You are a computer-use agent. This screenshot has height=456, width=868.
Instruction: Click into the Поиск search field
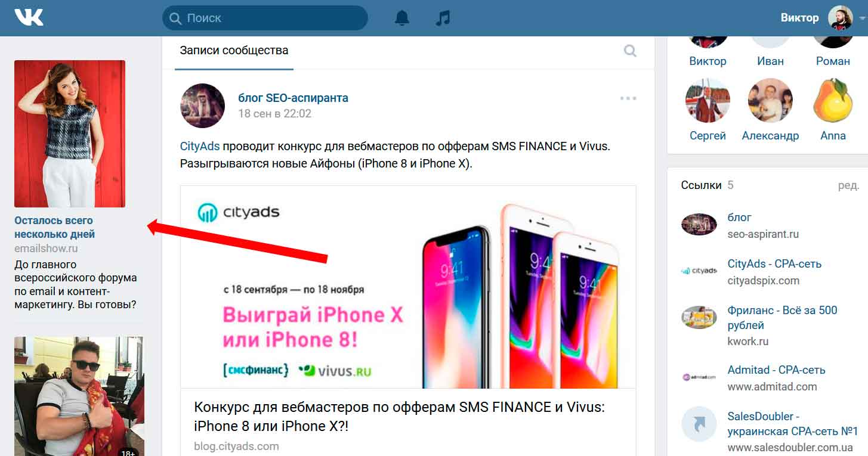[265, 18]
